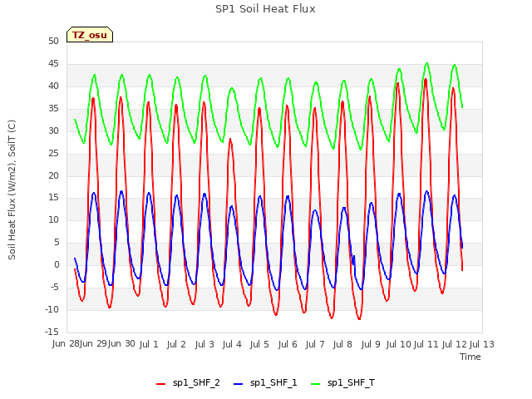The image size is (532, 399).
Task: Click the Jun 28 x-axis tick label
Action: 66,344
